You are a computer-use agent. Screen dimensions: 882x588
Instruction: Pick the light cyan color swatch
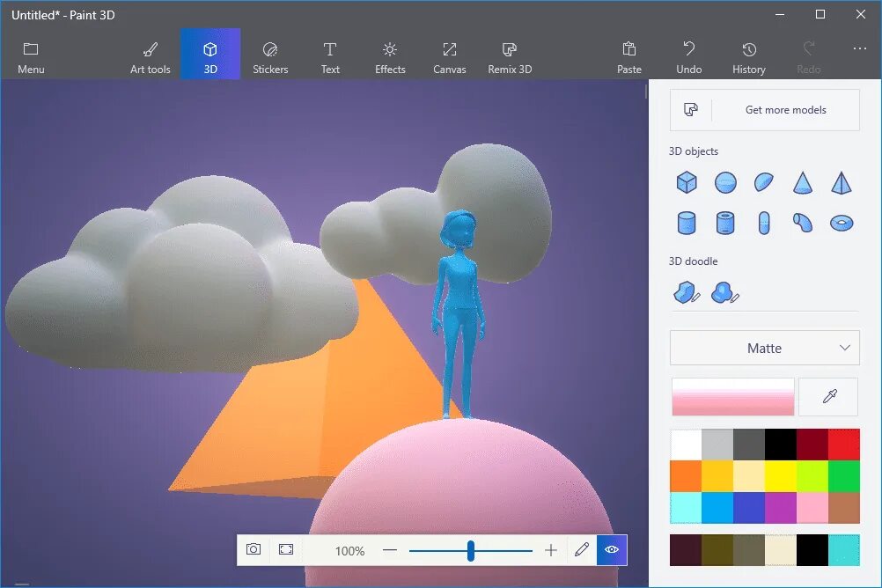click(686, 508)
